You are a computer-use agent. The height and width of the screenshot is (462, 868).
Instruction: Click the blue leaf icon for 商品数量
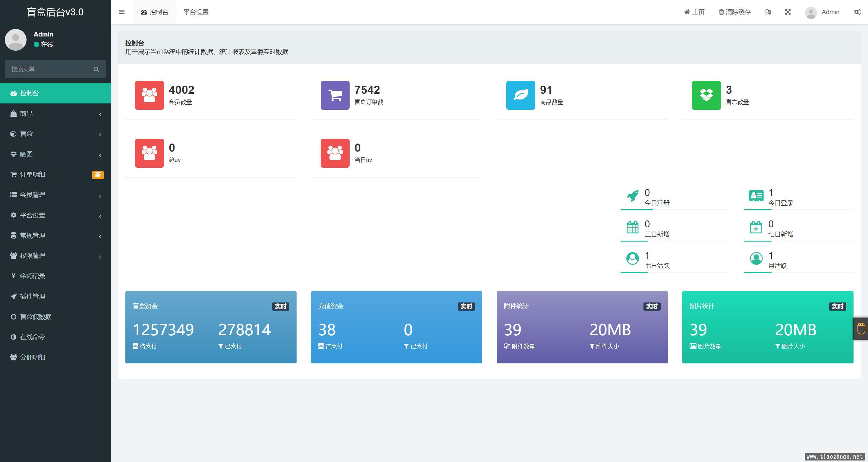520,95
